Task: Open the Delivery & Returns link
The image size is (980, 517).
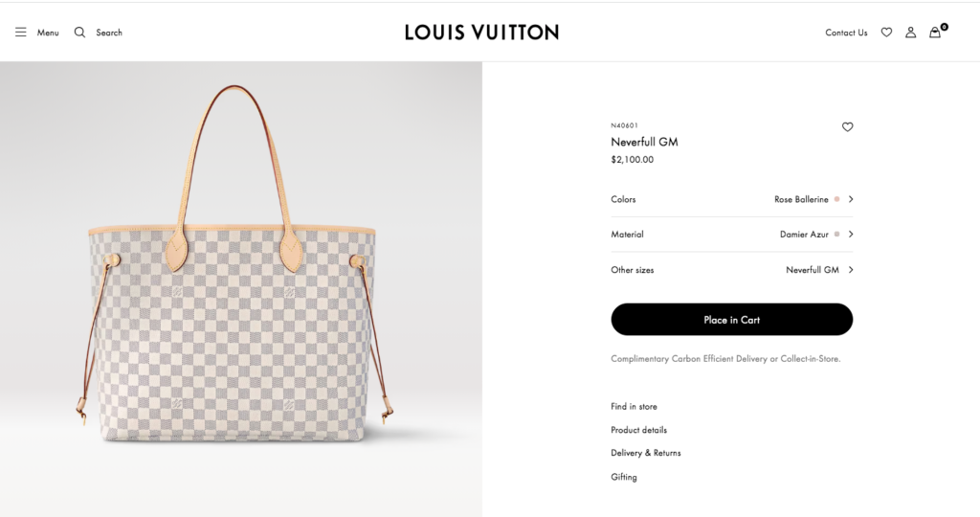Action: click(x=646, y=453)
